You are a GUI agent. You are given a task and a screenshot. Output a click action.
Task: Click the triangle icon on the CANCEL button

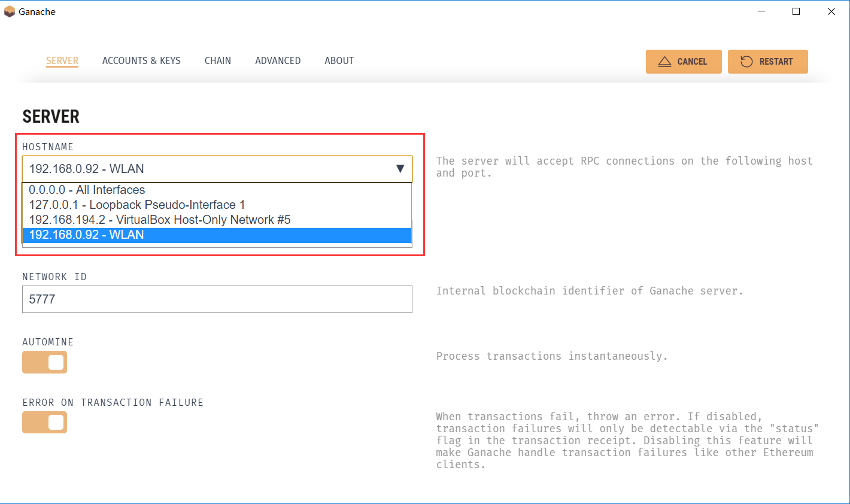(664, 62)
